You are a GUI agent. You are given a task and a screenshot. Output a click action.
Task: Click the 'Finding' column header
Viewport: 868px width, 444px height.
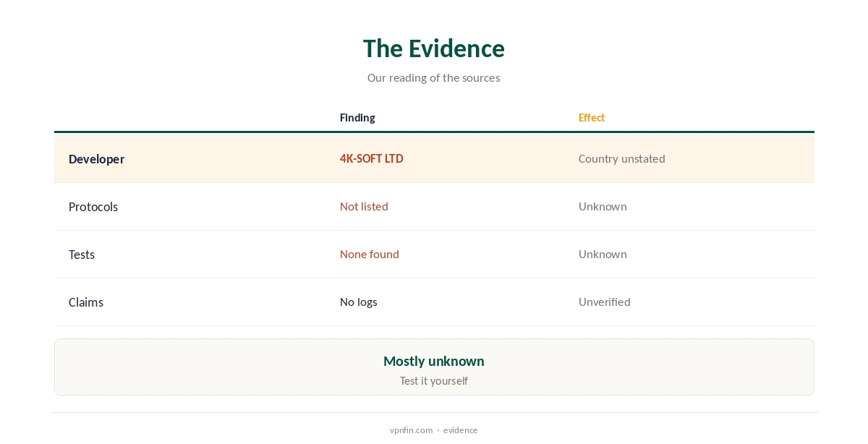pyautogui.click(x=357, y=118)
